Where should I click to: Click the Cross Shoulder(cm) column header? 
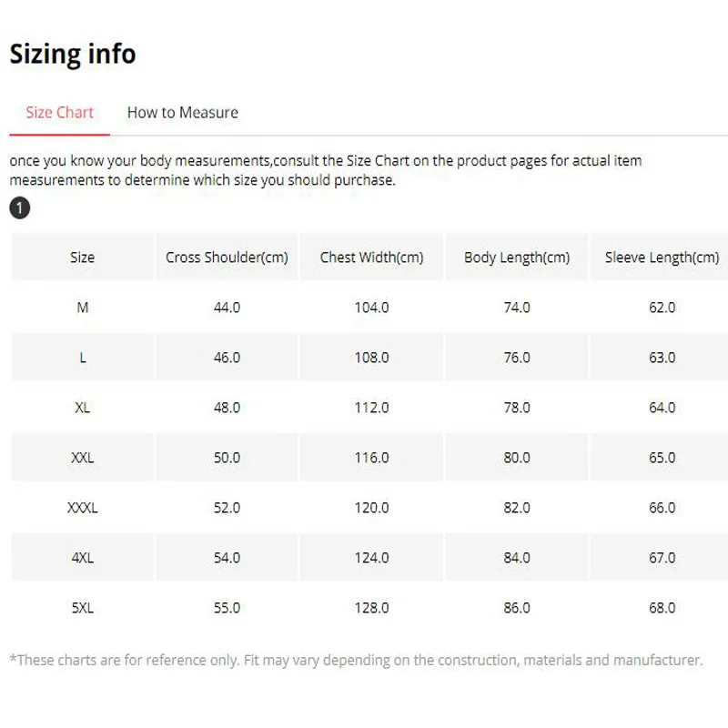pos(227,258)
